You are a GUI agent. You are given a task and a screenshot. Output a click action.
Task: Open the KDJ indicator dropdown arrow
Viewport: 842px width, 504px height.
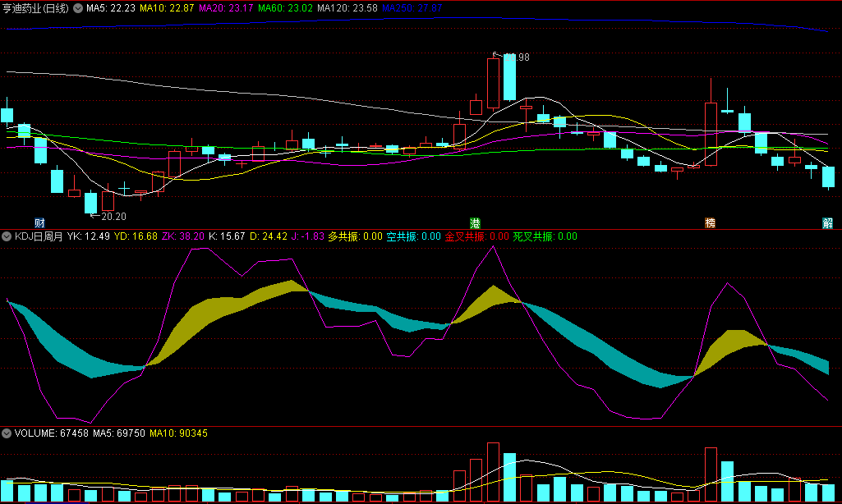[7, 236]
